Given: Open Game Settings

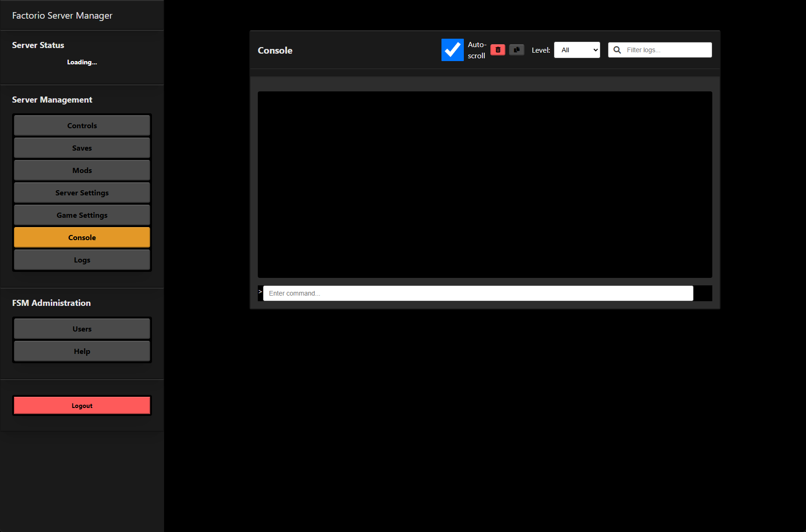Looking at the screenshot, I should point(82,215).
